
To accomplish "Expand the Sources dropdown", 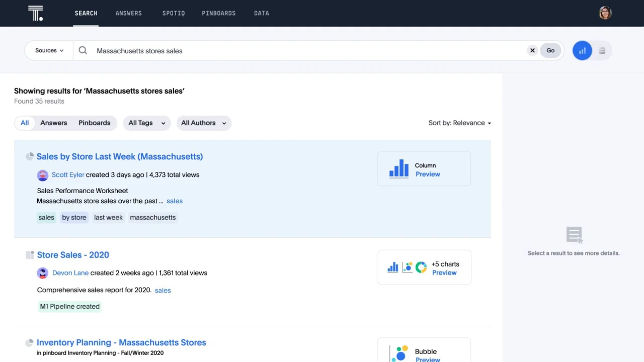I will click(x=49, y=50).
